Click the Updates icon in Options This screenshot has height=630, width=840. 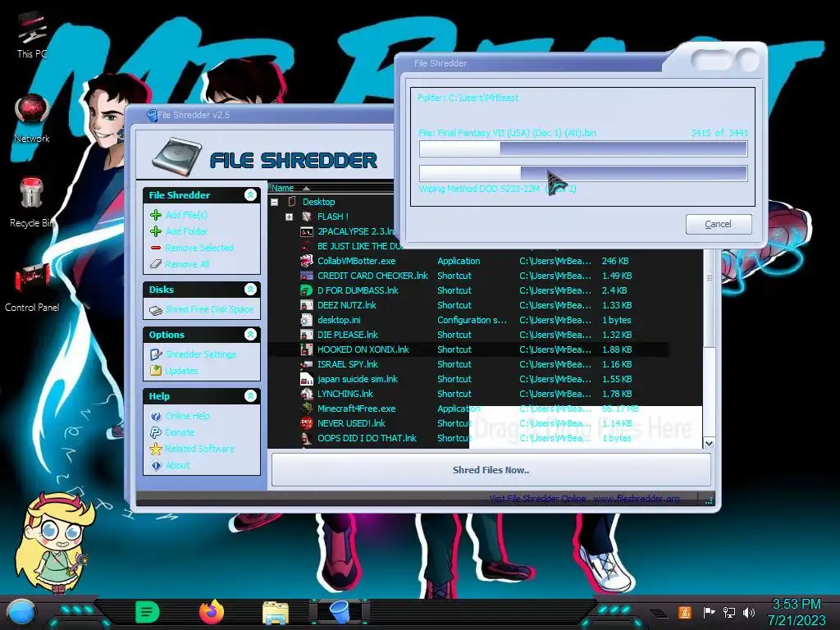click(x=156, y=371)
